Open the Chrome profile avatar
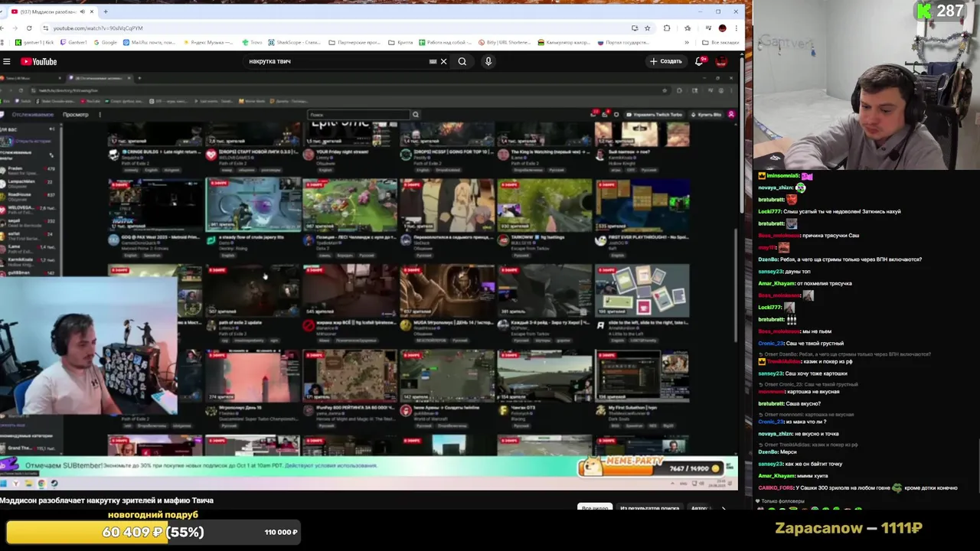The image size is (980, 551). [x=722, y=28]
